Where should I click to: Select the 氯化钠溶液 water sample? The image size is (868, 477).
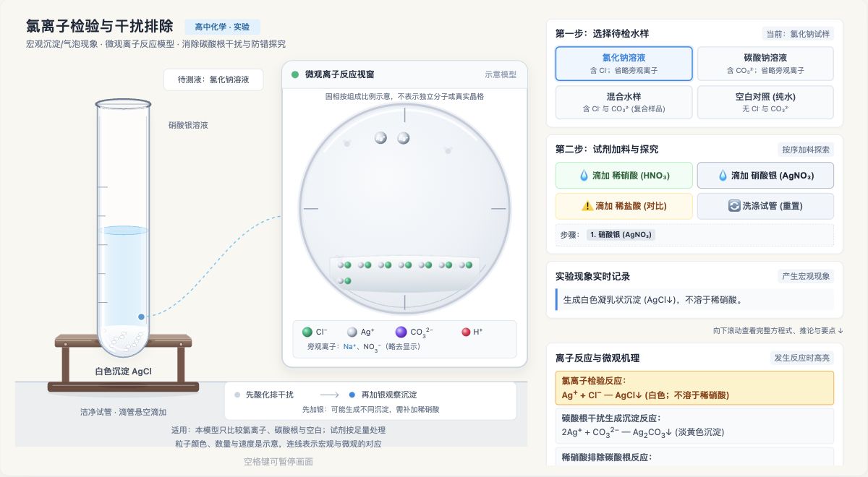[x=624, y=64]
